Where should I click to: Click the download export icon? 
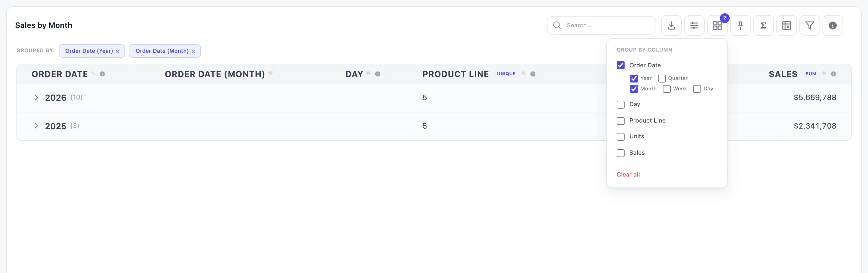point(671,25)
